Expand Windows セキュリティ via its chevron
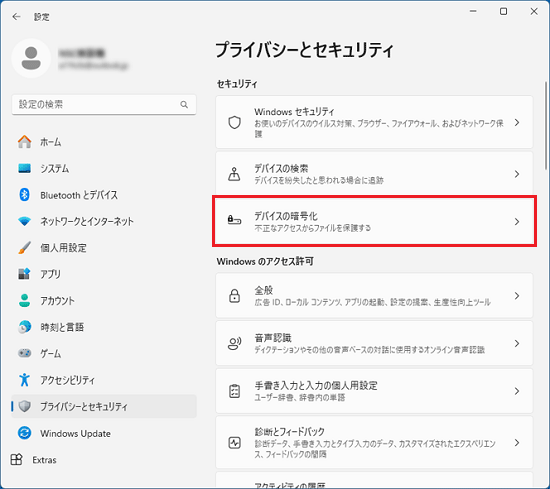 click(x=517, y=122)
